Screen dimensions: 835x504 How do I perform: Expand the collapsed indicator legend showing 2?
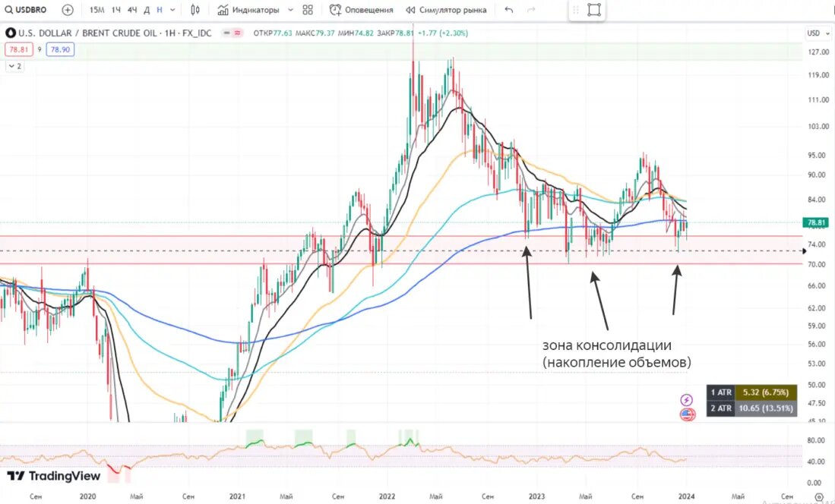click(15, 66)
